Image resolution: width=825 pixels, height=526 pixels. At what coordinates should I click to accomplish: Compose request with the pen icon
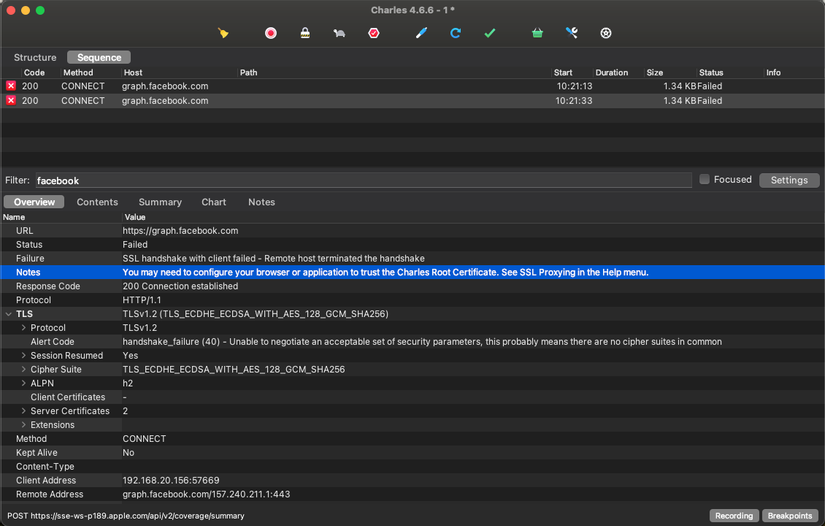(421, 33)
